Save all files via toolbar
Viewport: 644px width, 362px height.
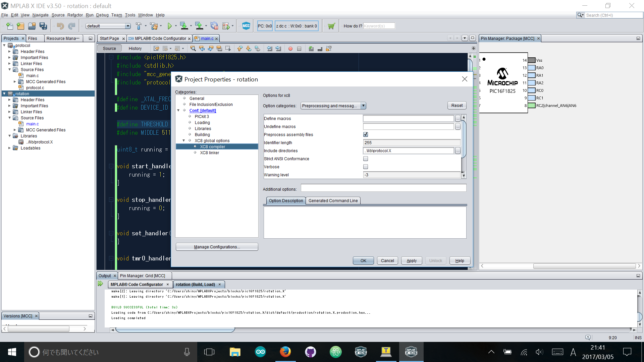[43, 26]
